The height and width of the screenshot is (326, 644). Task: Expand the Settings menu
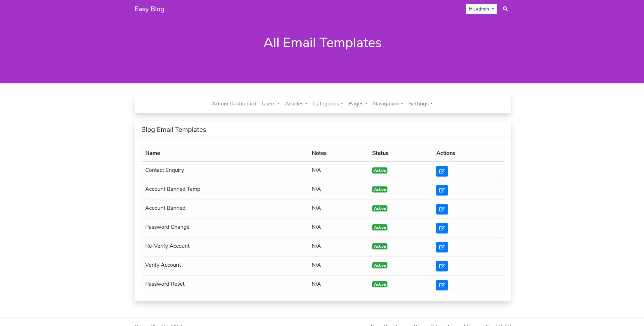pos(420,104)
